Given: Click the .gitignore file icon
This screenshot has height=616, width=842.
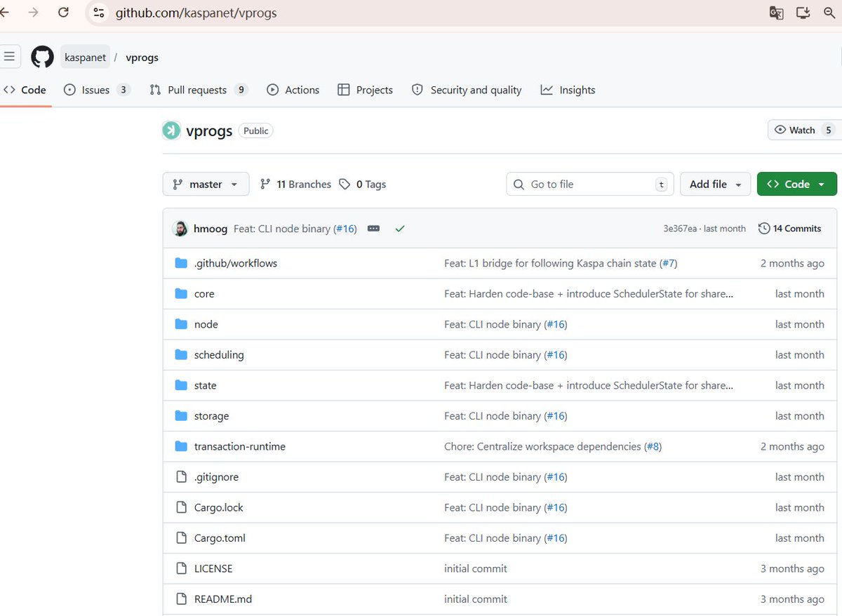Looking at the screenshot, I should [x=181, y=477].
